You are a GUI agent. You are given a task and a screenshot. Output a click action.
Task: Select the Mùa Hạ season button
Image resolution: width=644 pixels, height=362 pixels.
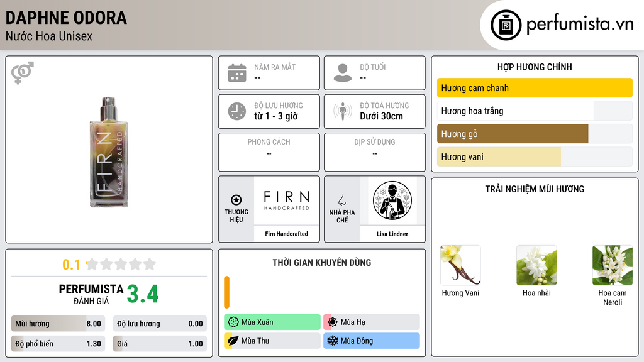(372, 322)
